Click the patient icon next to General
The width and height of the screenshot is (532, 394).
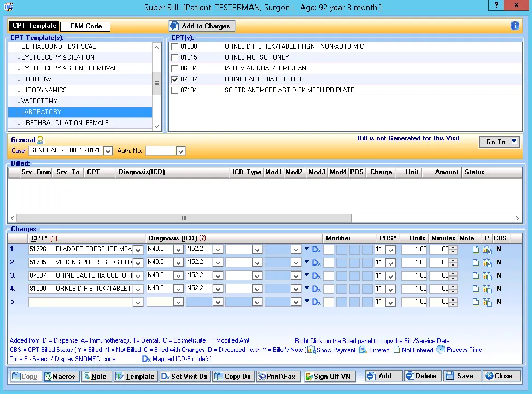(40, 140)
